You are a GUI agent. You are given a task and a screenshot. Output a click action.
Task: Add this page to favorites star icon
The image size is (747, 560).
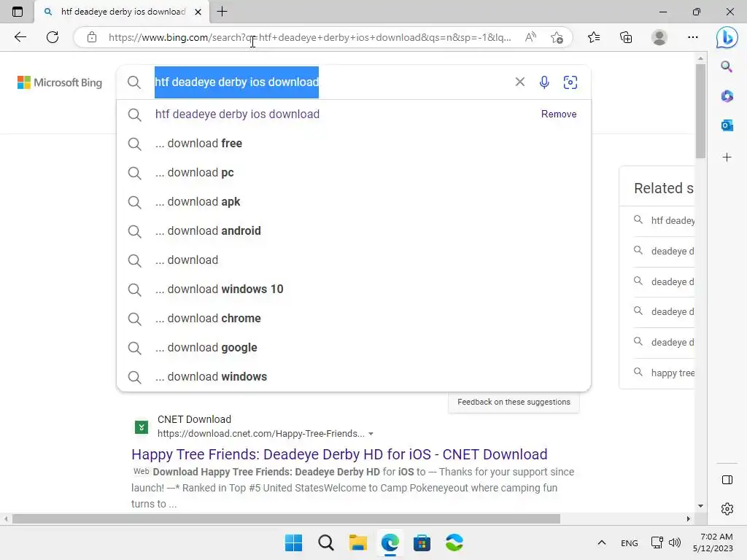point(557,37)
